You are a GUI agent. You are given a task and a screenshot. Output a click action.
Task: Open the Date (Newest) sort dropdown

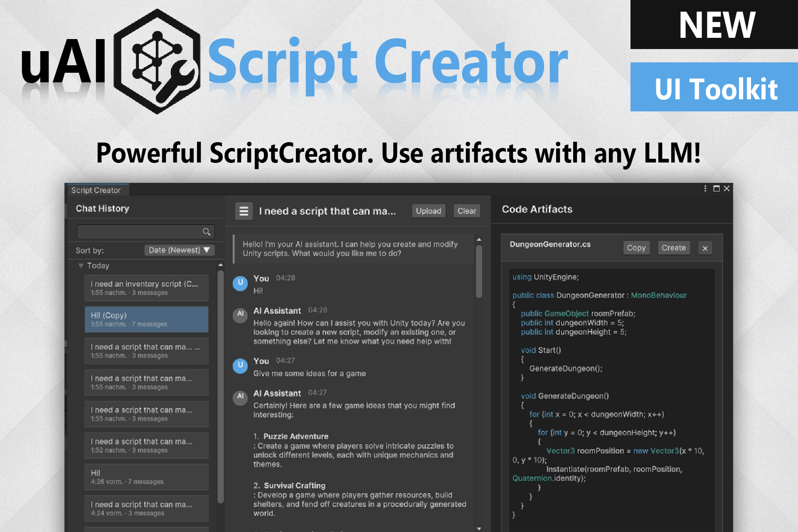(x=179, y=250)
